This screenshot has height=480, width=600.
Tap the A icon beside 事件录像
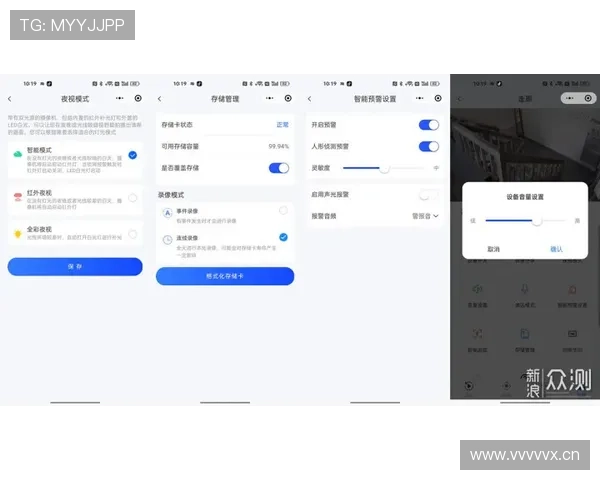tap(167, 213)
